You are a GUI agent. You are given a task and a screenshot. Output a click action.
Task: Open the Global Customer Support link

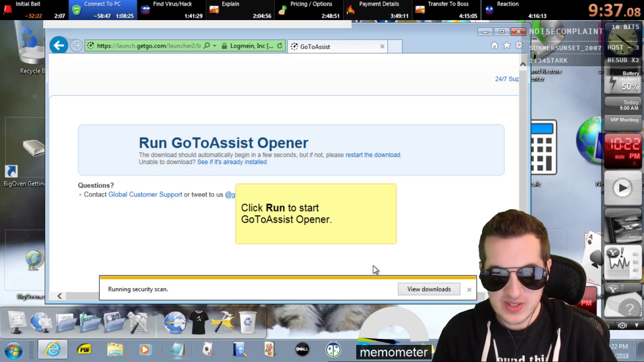click(145, 195)
